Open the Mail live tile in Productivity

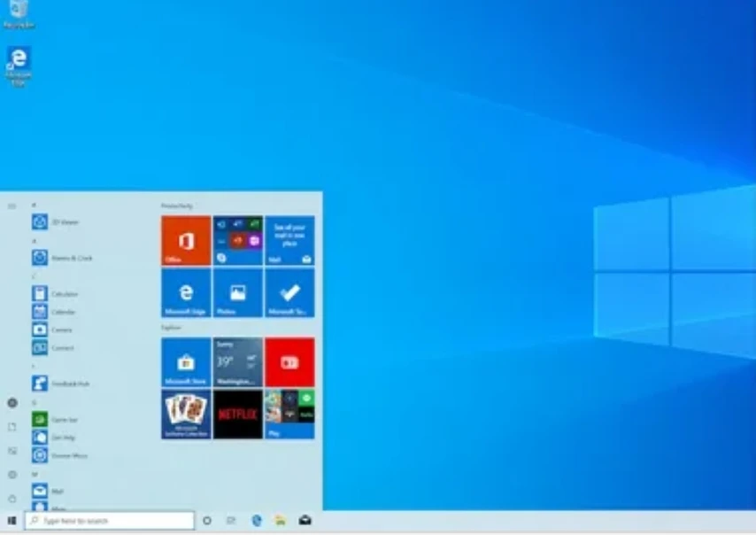(x=289, y=240)
